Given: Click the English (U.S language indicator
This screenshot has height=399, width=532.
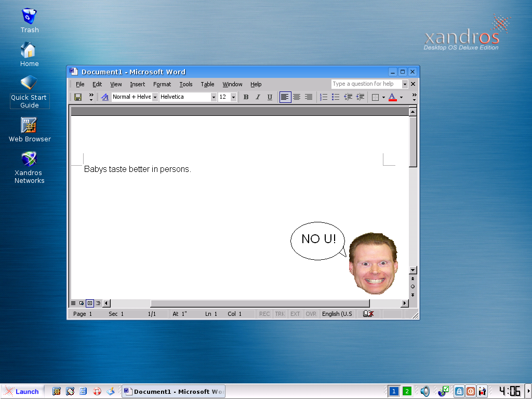Looking at the screenshot, I should pos(337,314).
